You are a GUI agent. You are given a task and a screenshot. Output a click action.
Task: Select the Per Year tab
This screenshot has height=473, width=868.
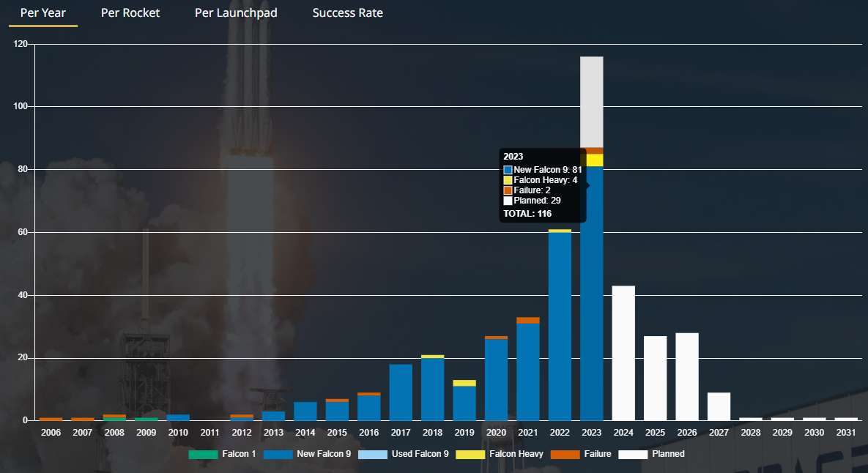(42, 12)
